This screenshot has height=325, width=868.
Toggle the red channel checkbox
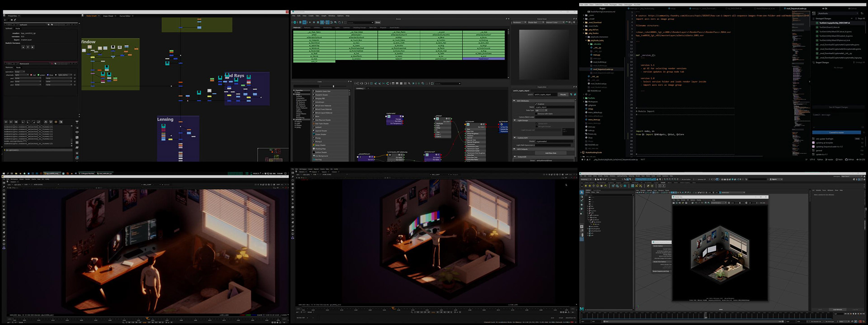pyautogui.click(x=31, y=75)
